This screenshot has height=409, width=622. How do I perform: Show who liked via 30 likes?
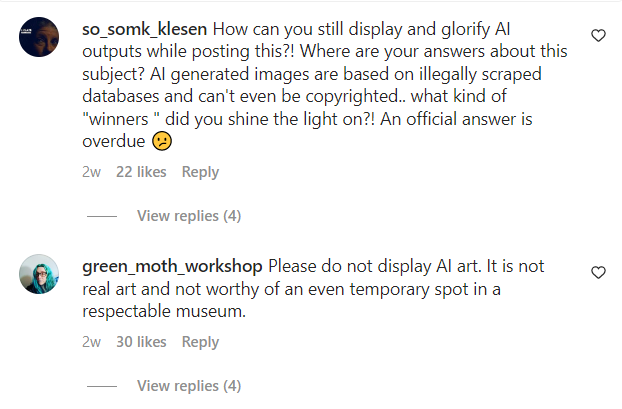pyautogui.click(x=141, y=342)
